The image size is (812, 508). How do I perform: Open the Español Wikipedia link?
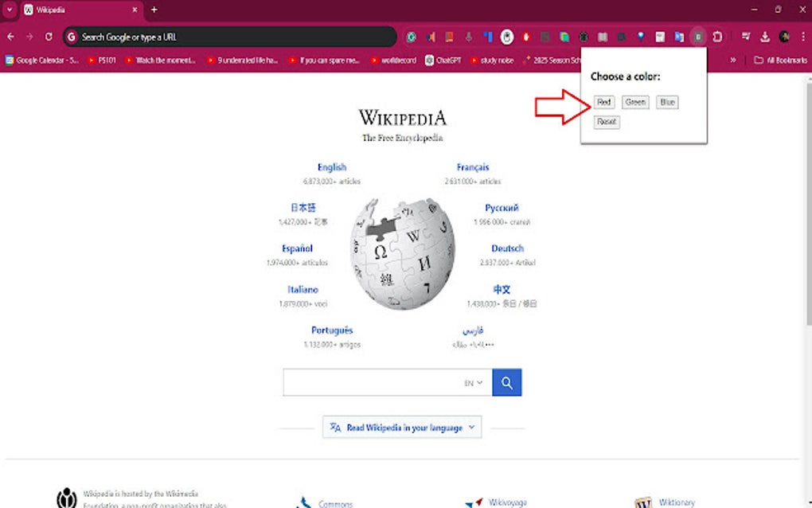pyautogui.click(x=297, y=248)
